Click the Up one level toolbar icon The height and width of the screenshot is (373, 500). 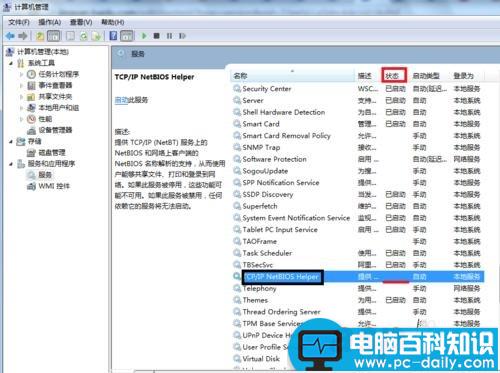point(40,36)
